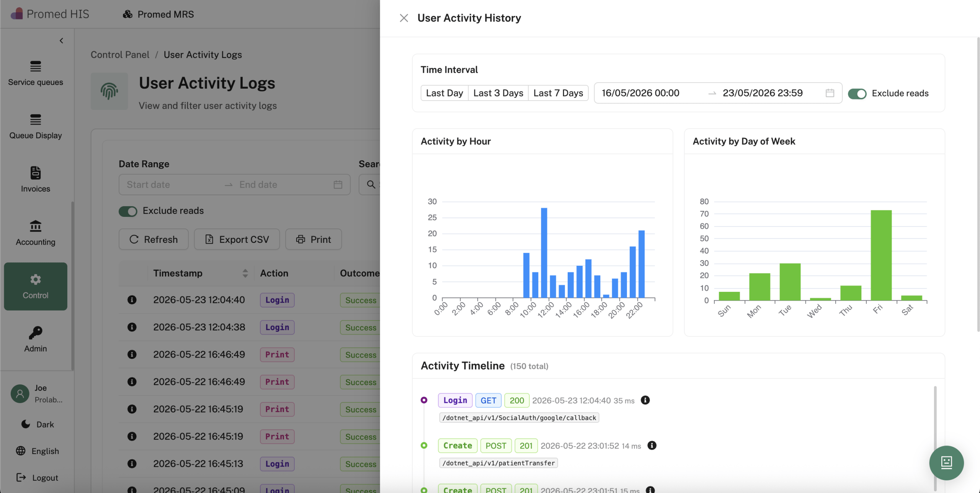Image resolution: width=980 pixels, height=493 pixels.
Task: Open info for the 2026-05-22 16:45:13 row
Action: [x=132, y=464]
